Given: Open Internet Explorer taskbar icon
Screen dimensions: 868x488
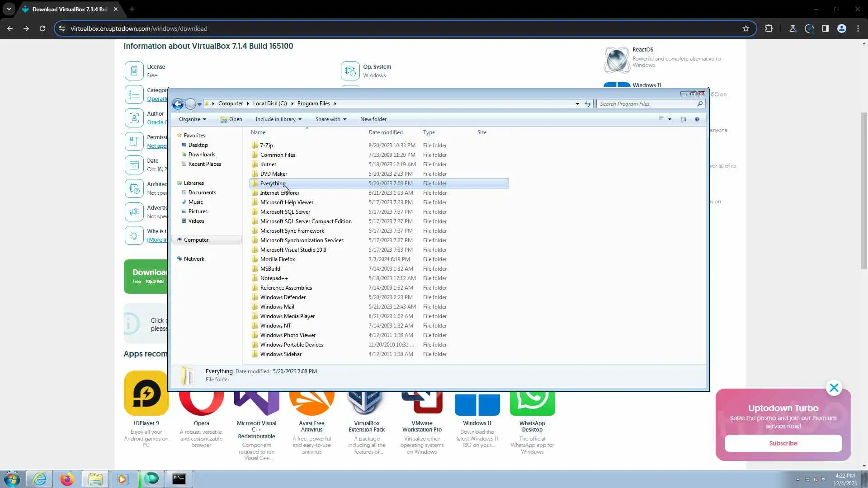Looking at the screenshot, I should [40, 479].
